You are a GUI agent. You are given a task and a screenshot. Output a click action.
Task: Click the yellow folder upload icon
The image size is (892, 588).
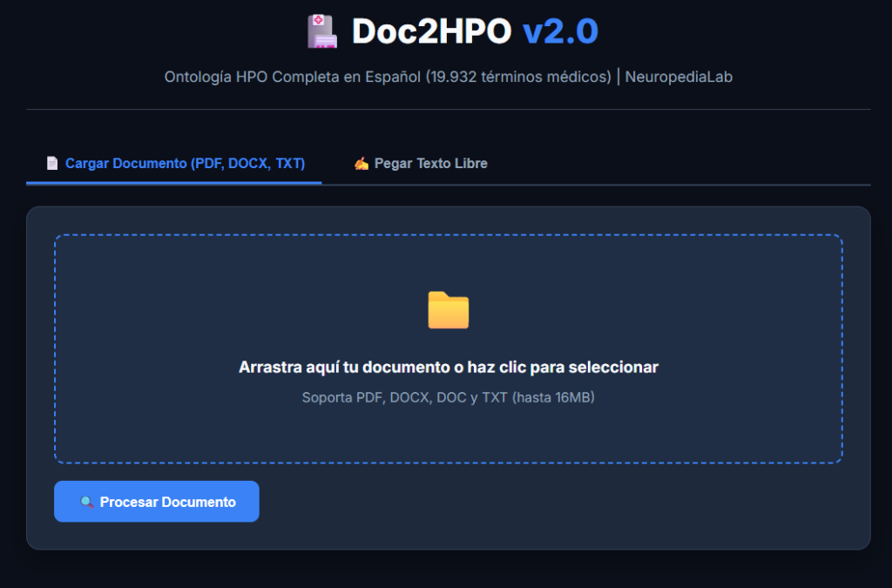click(449, 310)
